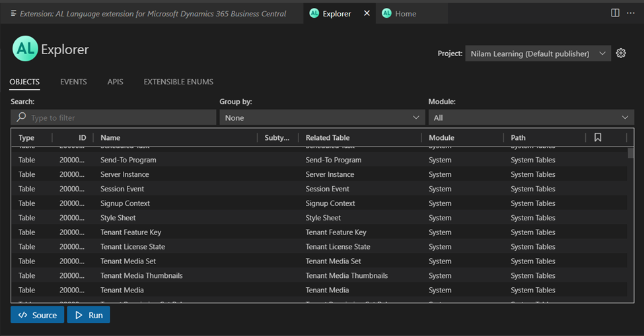Click ID cell in Tenant Feature Key row

[x=72, y=232]
